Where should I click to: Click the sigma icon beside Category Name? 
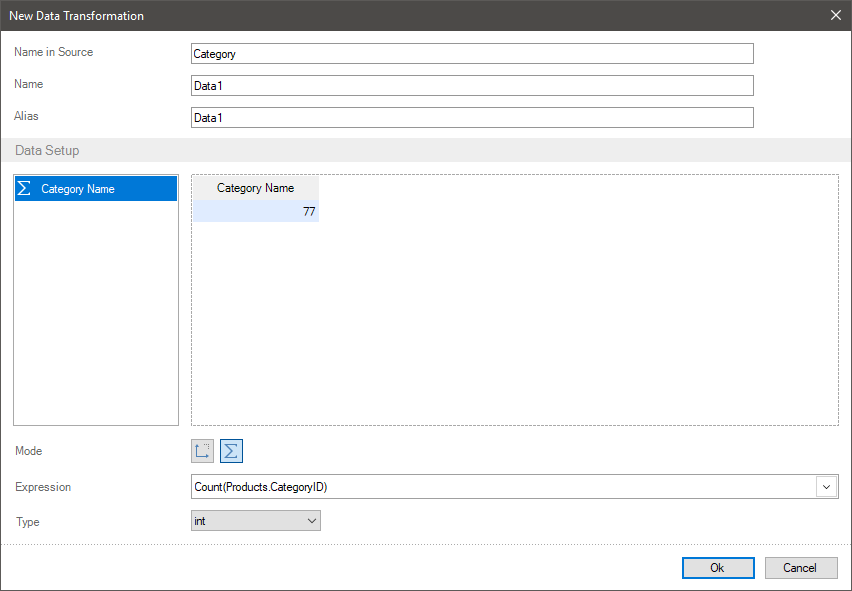[25, 189]
